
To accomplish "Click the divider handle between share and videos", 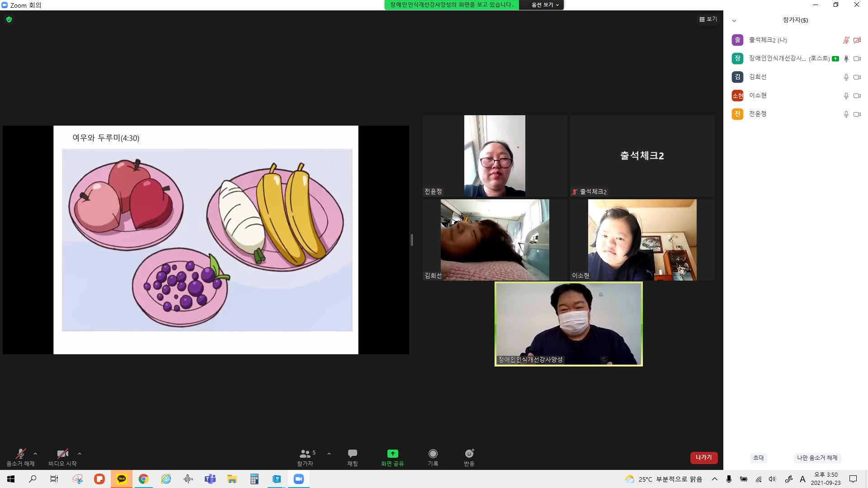I will (x=412, y=240).
